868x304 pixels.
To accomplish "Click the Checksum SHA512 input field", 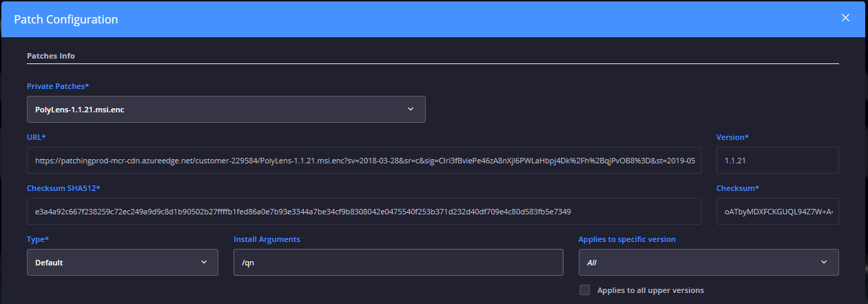I will (364, 211).
